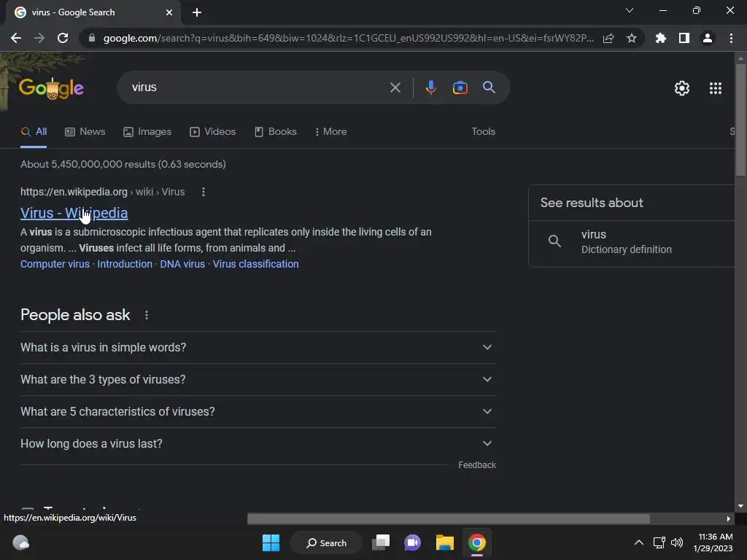Expand How long does a virus last
The image size is (747, 560).
tap(258, 444)
